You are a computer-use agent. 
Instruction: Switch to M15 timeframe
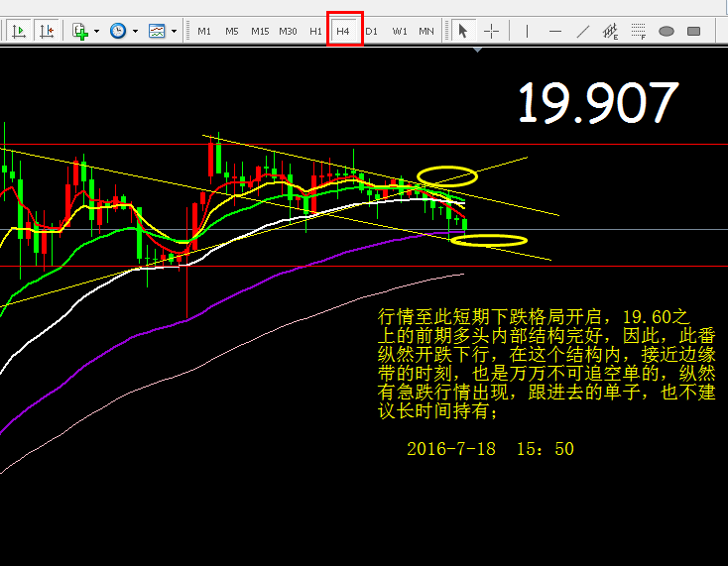pos(260,31)
